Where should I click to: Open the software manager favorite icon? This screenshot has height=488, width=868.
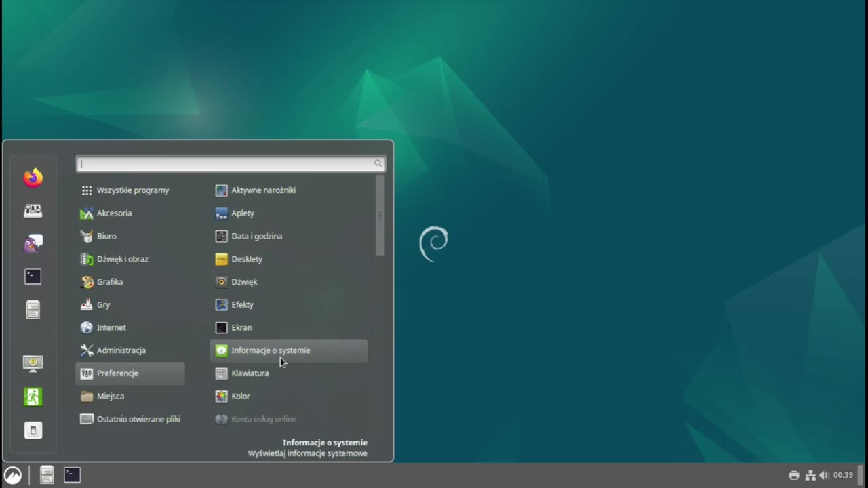33,211
